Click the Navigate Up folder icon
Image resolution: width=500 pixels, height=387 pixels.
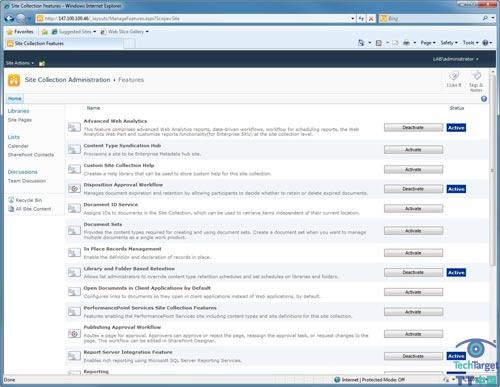click(x=42, y=63)
